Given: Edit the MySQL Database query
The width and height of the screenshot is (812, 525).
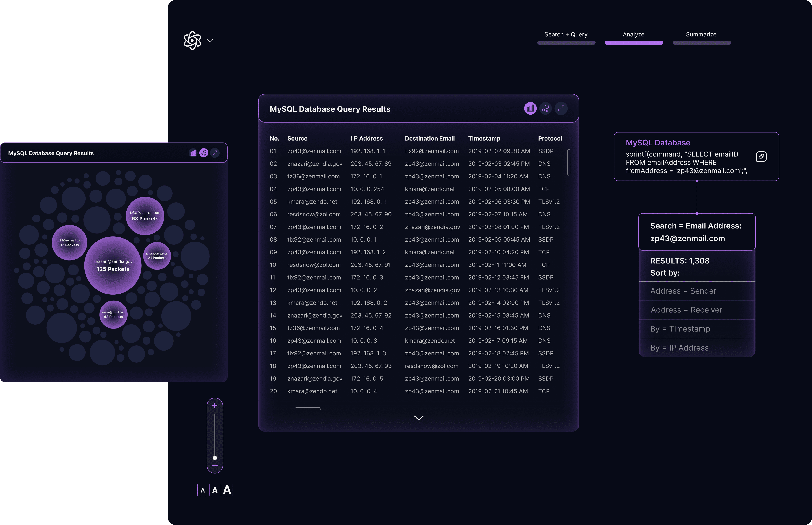Looking at the screenshot, I should click(761, 156).
